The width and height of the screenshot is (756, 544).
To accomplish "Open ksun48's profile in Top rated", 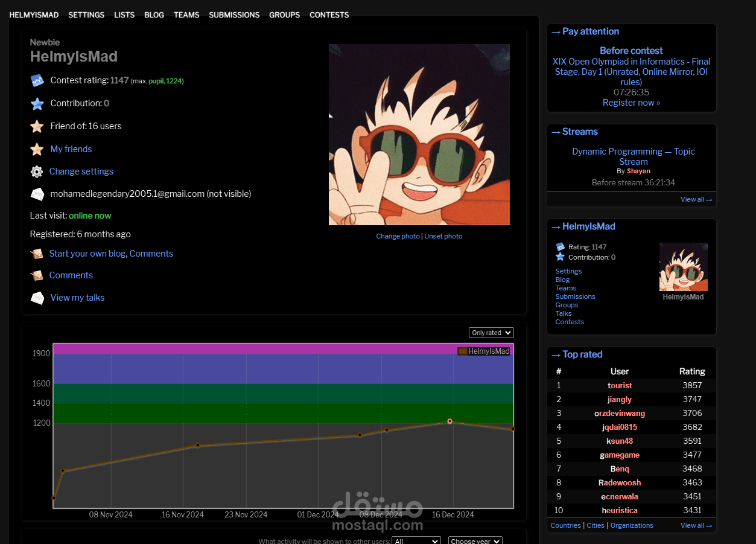I will [620, 441].
